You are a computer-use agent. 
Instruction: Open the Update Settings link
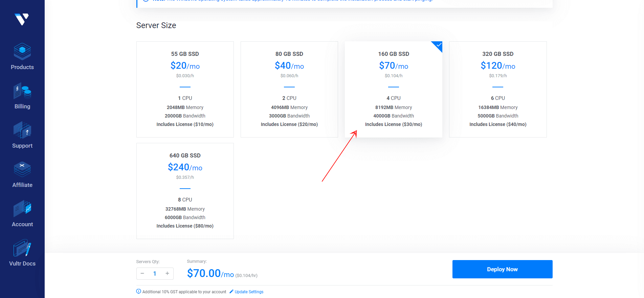[249, 292]
